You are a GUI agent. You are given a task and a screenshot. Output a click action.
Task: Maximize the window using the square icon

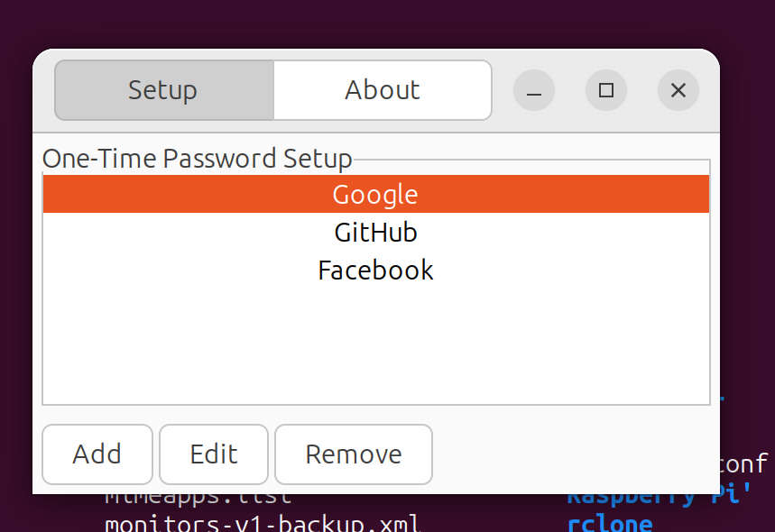606,90
